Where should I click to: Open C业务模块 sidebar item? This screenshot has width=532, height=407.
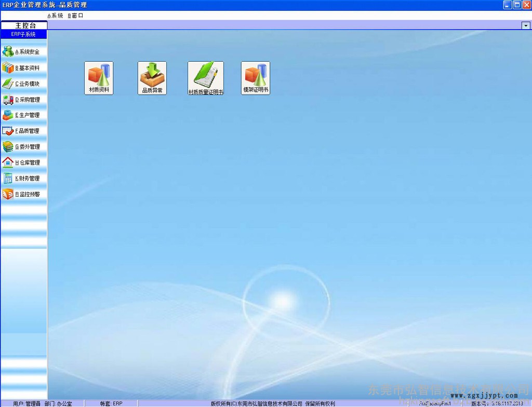[23, 84]
